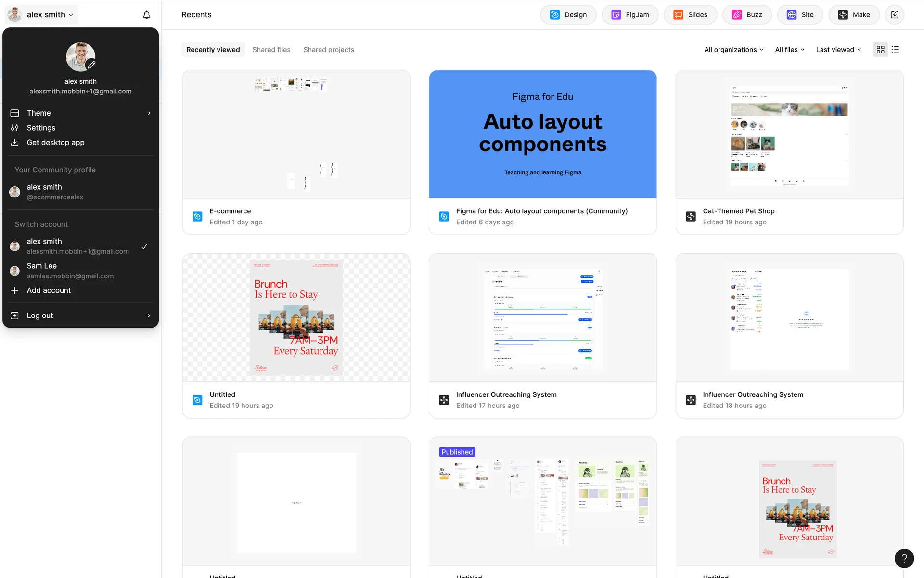Click the notifications bell icon
924x578 pixels.
147,15
